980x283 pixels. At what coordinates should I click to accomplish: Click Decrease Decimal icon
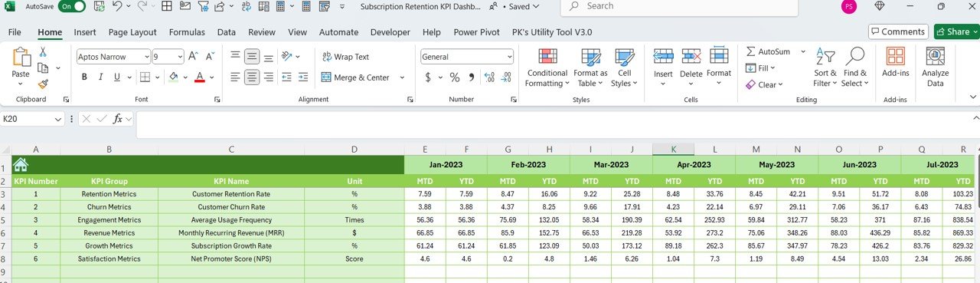(x=507, y=77)
